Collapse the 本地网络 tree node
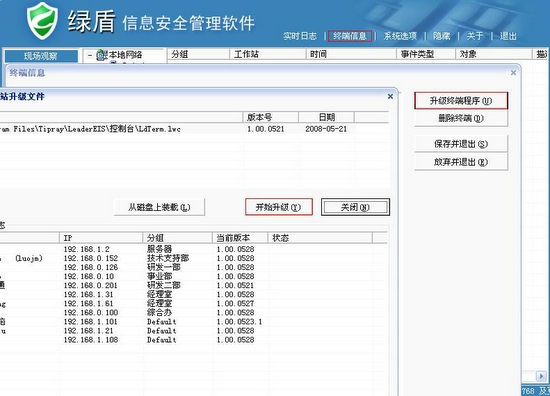Screen dimensions: 550x396 [x=90, y=55]
